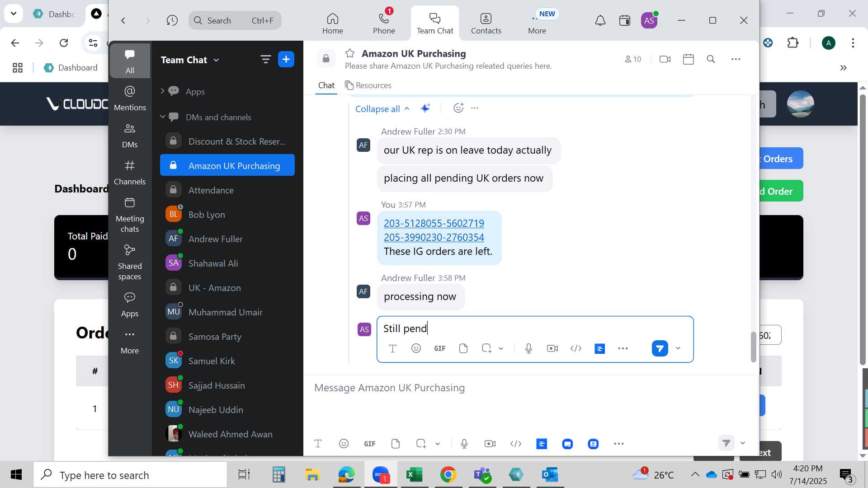Open UK - Amazon channel
The height and width of the screenshot is (488, 868).
227,288
